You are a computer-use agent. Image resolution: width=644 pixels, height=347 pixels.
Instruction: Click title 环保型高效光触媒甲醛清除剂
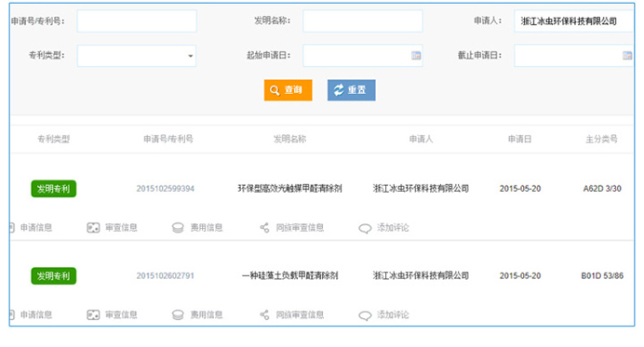[x=290, y=189]
